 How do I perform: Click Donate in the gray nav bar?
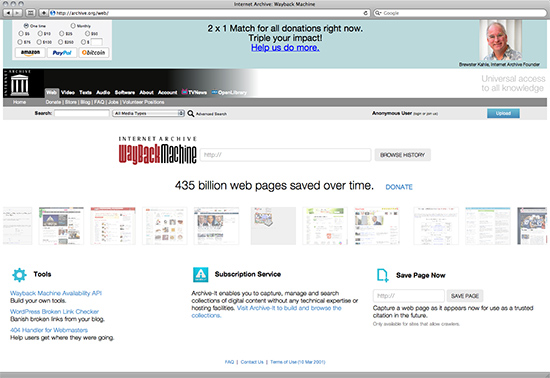tap(53, 102)
